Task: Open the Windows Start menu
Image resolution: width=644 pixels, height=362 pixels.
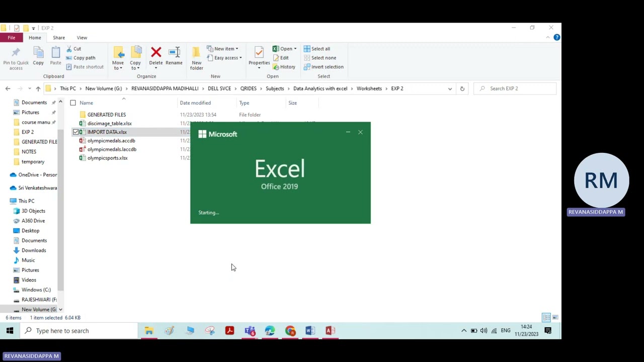Action: tap(10, 331)
